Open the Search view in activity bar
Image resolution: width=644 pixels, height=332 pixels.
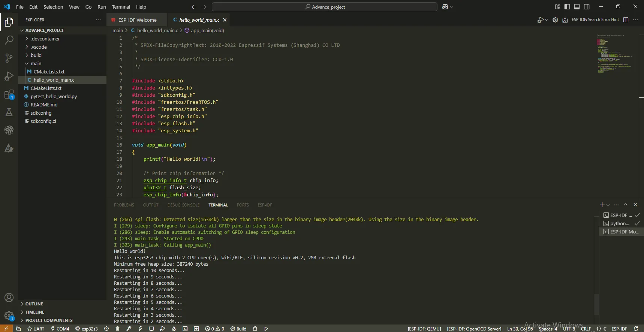pos(9,40)
